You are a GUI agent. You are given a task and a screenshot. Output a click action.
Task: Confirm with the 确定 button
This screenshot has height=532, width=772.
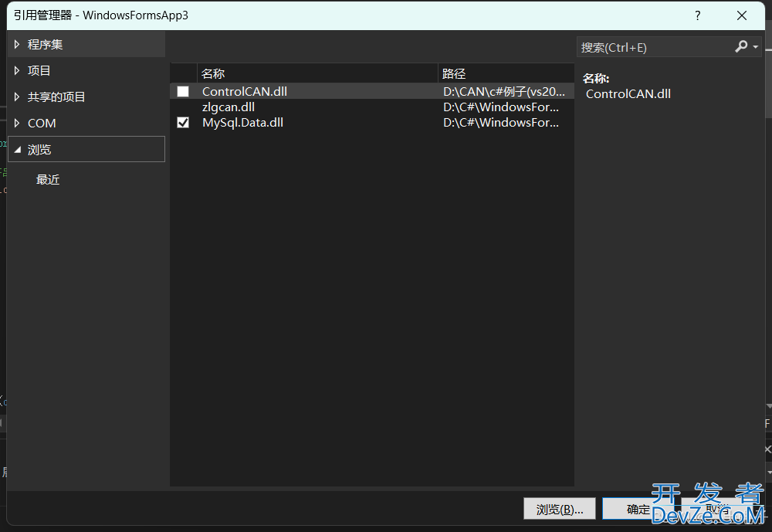click(x=638, y=509)
